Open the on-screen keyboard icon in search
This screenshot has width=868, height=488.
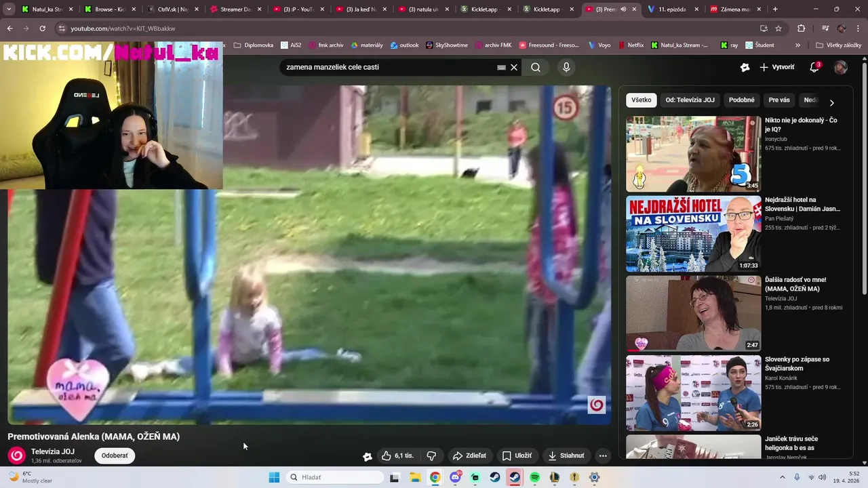click(501, 67)
